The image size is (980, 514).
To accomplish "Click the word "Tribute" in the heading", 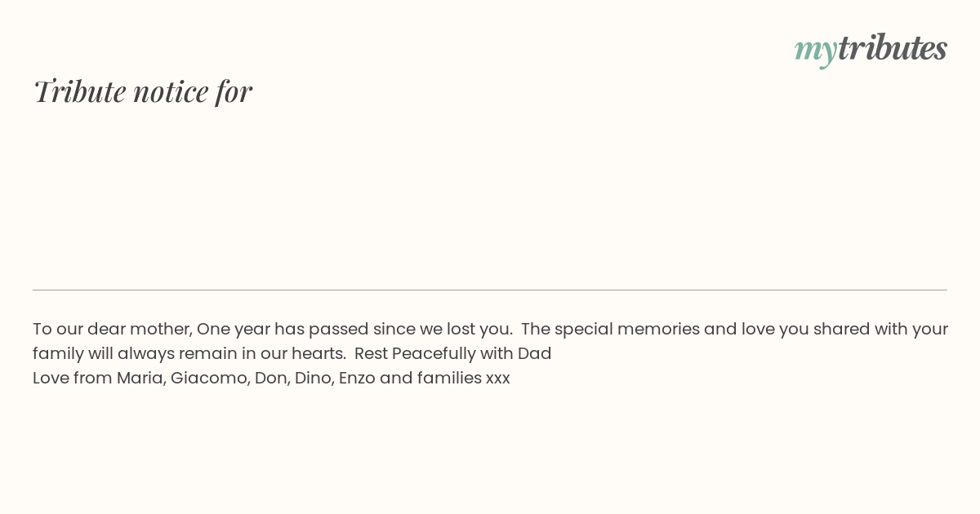I will click(79, 91).
